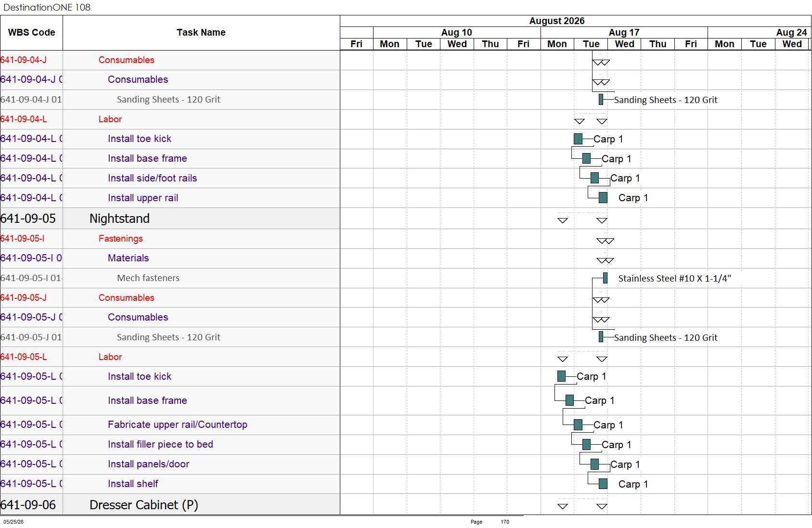Click the Dresser Cabinet (P) summary start marker

tap(563, 506)
